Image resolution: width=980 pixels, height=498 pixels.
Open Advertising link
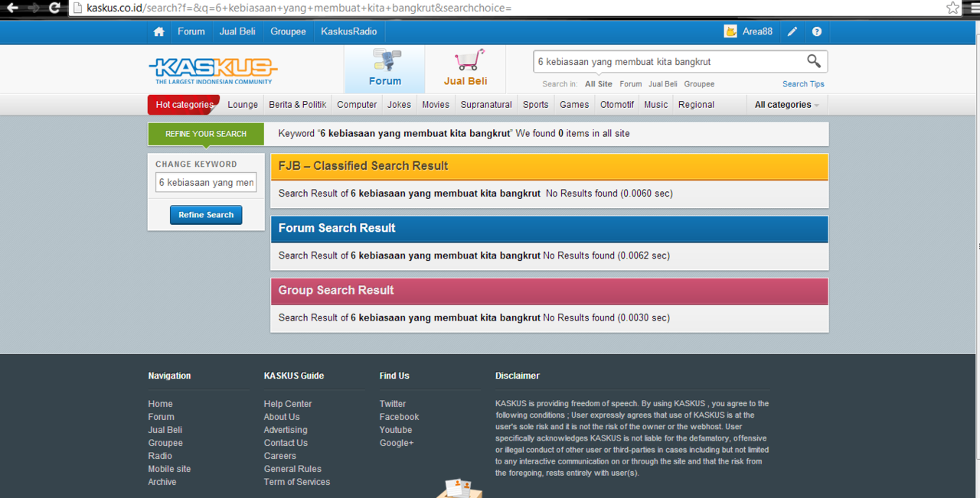tap(286, 430)
